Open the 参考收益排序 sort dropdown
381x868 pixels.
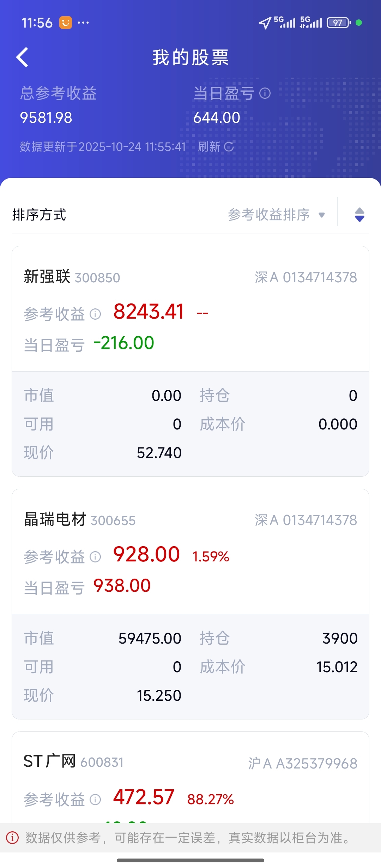tap(269, 215)
